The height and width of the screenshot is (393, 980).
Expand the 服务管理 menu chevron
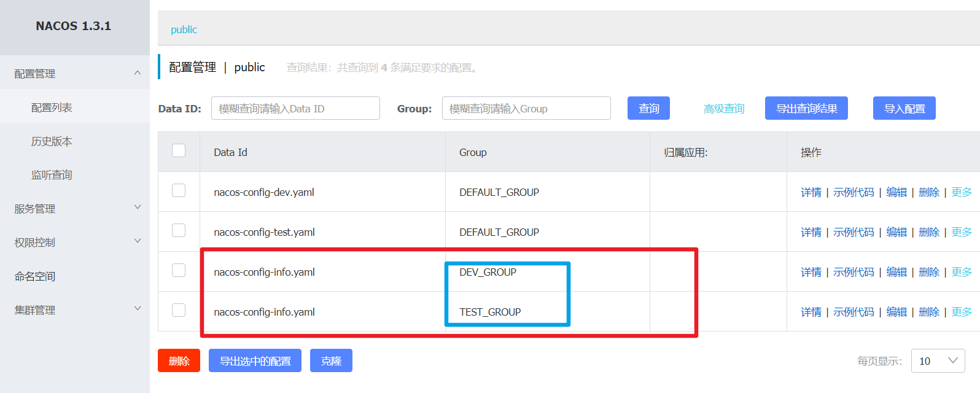[138, 208]
